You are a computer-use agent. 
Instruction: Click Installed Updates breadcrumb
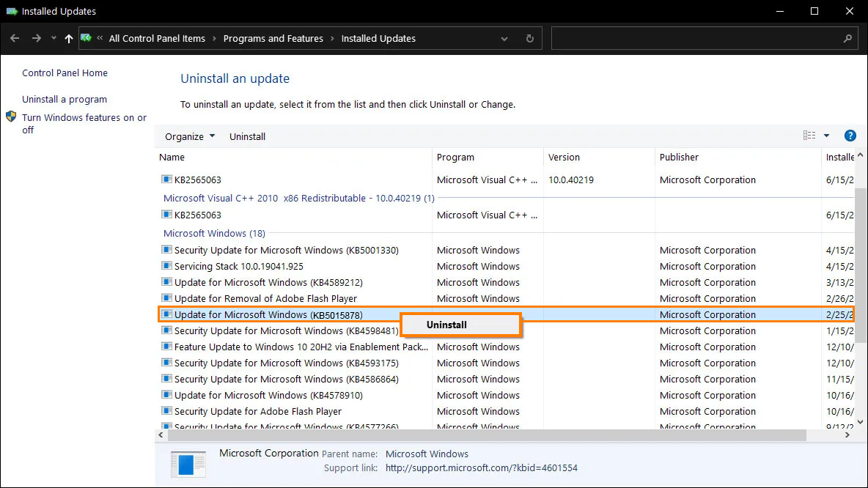pos(378,39)
